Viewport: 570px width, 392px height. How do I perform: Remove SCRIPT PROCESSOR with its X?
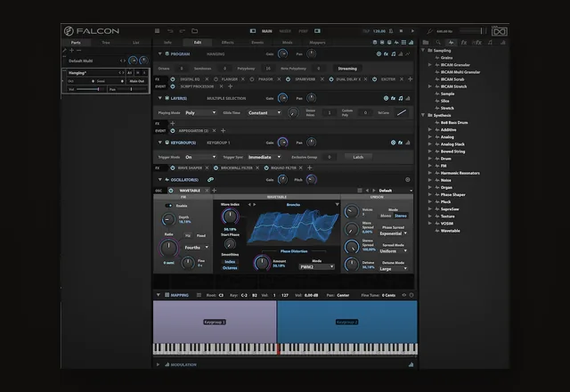point(221,86)
